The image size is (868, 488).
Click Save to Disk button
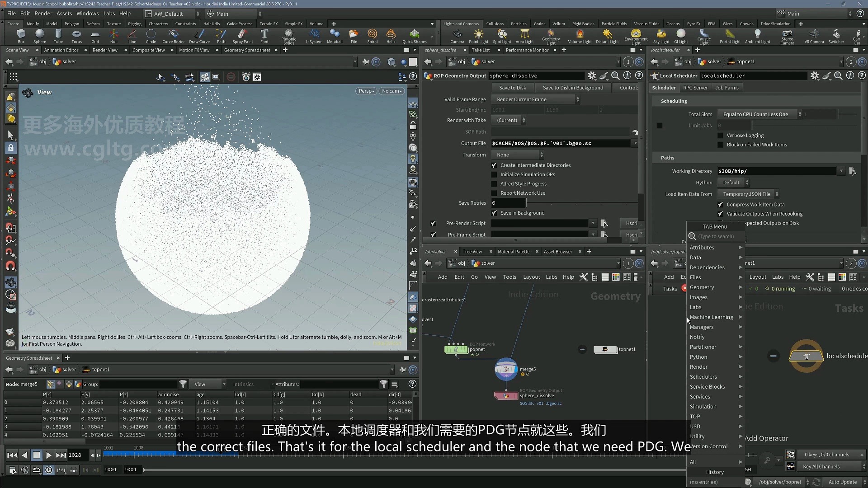click(512, 88)
